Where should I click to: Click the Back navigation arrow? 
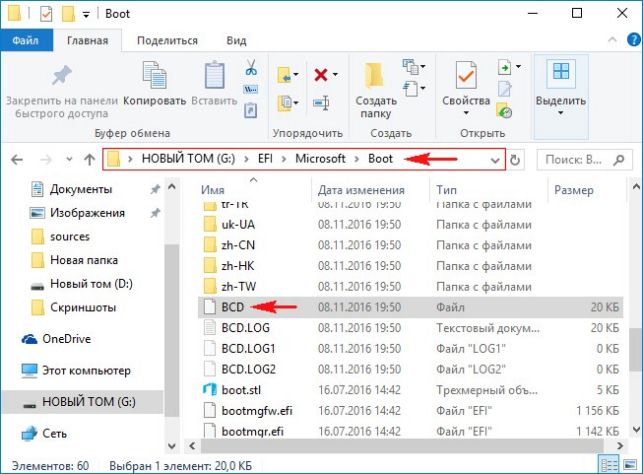pyautogui.click(x=17, y=160)
